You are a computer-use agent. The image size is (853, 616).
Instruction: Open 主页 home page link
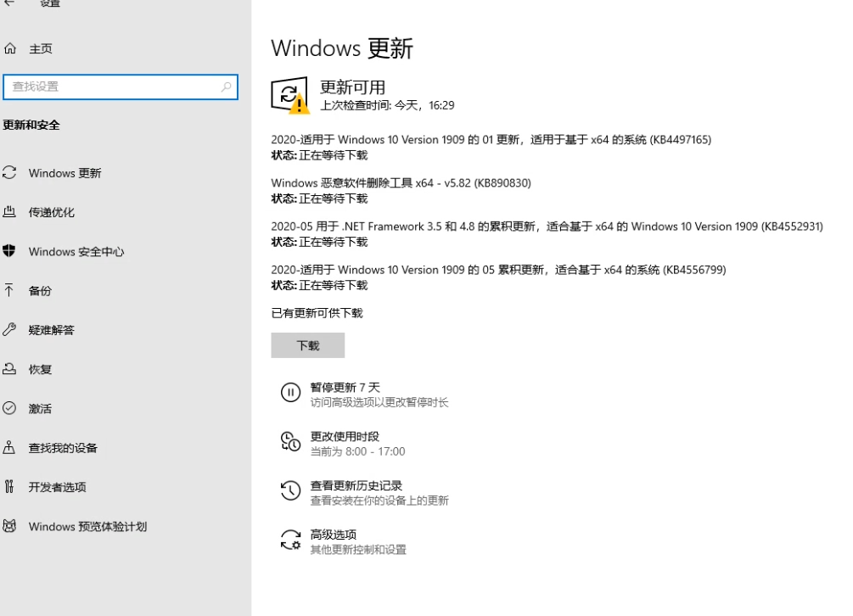coord(40,49)
